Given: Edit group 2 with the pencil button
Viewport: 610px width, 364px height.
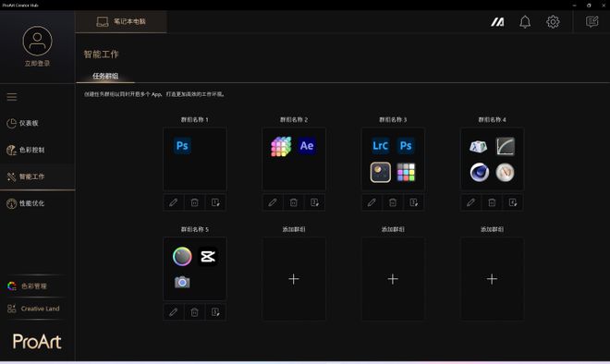Looking at the screenshot, I should (273, 202).
